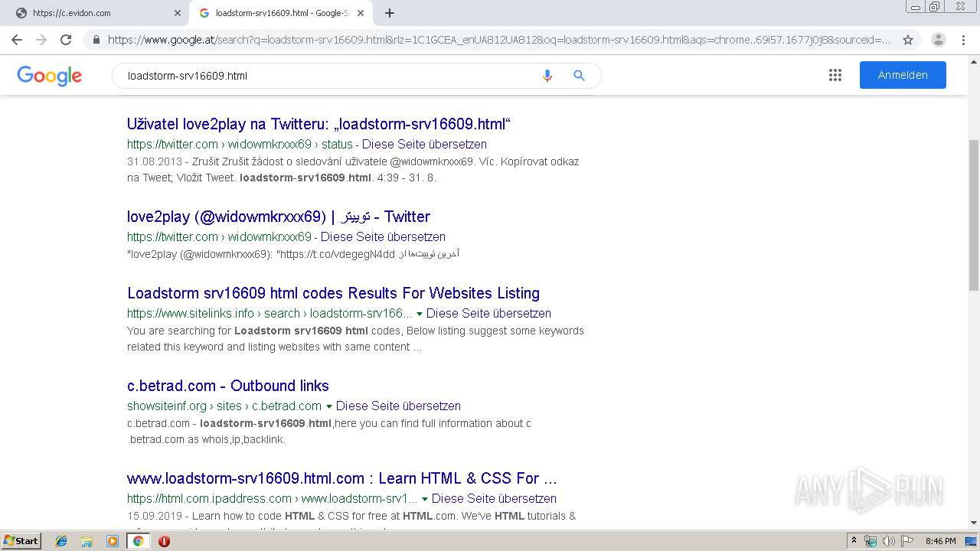Screen dimensions: 980x551
Task: Expand dropdown arrow beside html.com.ipaddress.com URL
Action: 424,499
